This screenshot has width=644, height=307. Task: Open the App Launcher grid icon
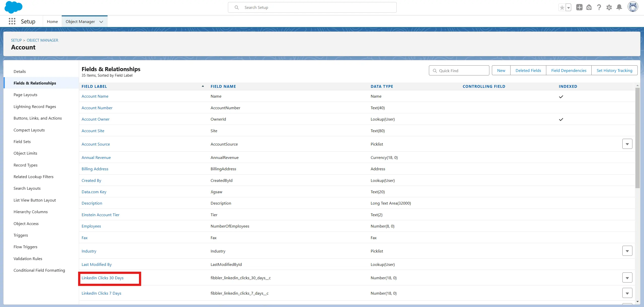(x=12, y=21)
